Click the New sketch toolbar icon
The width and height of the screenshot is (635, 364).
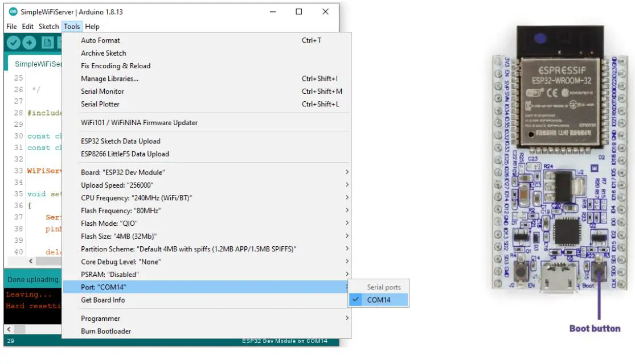click(x=48, y=43)
